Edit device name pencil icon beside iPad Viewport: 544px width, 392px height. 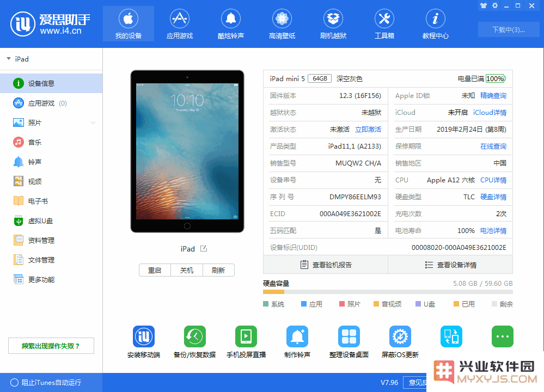click(204, 248)
